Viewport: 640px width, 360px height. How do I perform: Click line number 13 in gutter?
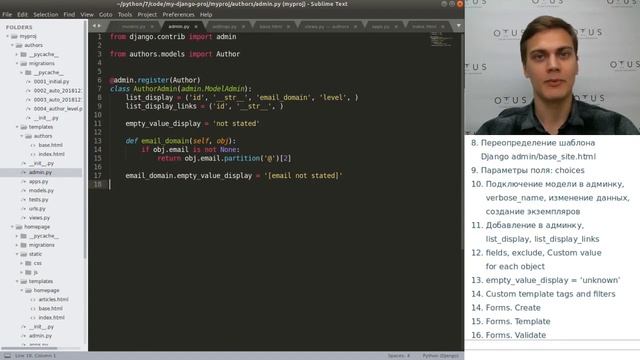(x=98, y=141)
